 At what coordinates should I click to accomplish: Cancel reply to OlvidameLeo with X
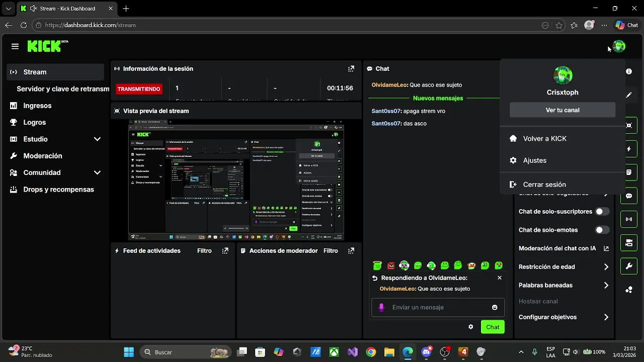pyautogui.click(x=500, y=278)
